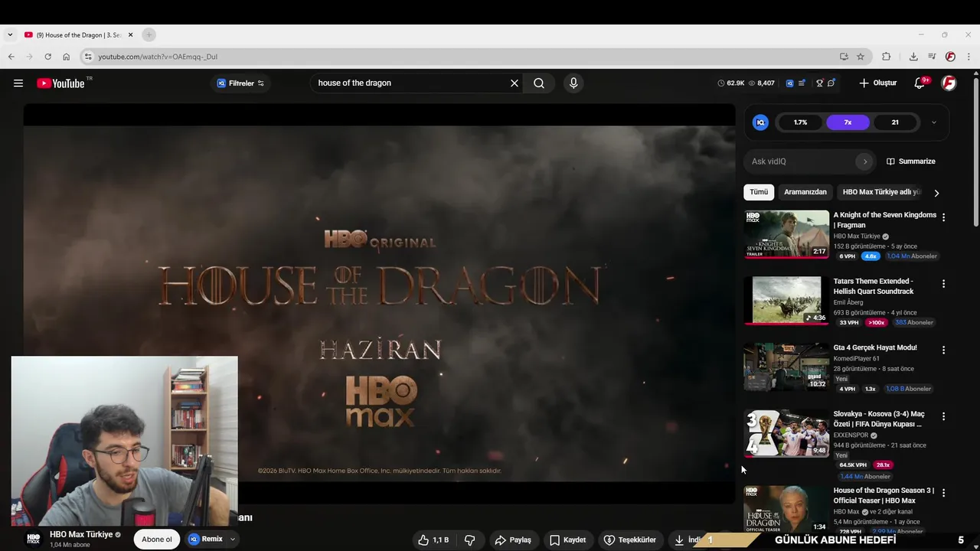Open options for Gta 4 Gerçek Hayat video
Screen dimensions: 980x551
pyautogui.click(x=943, y=350)
